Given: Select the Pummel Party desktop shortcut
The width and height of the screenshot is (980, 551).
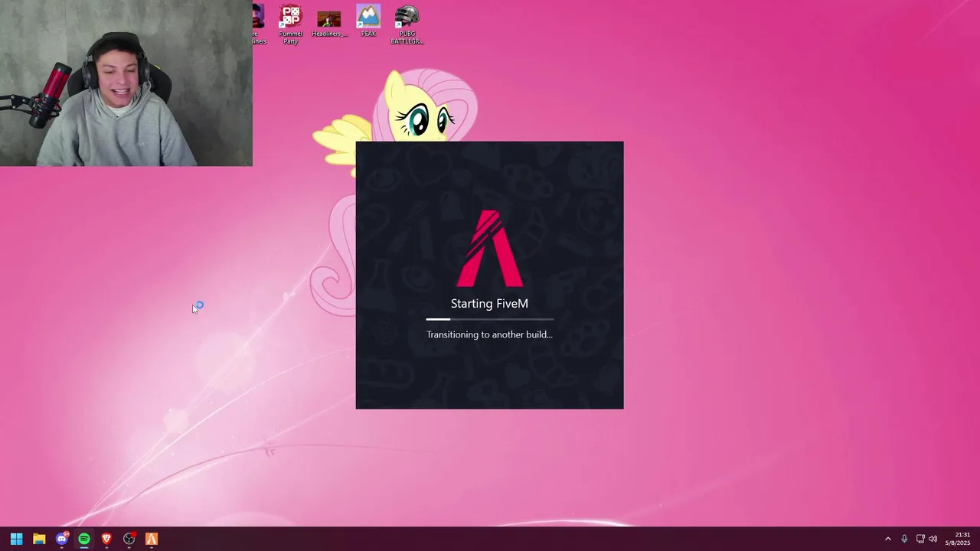Looking at the screenshot, I should click(290, 25).
